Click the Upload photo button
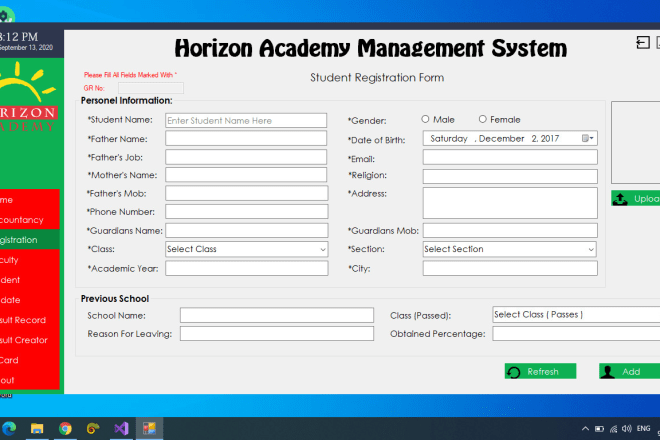Image resolution: width=660 pixels, height=440 pixels. [x=636, y=198]
